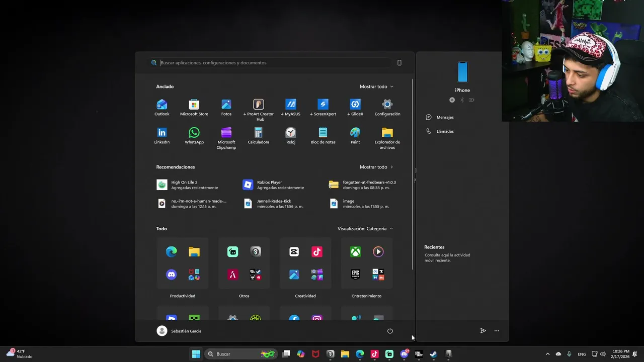The width and height of the screenshot is (644, 362).
Task: Open the Fotos pinned app
Action: pyautogui.click(x=226, y=108)
